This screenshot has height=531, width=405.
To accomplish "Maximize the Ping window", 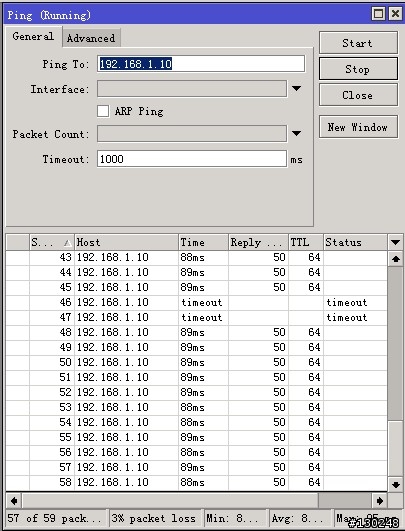I will coord(378,14).
